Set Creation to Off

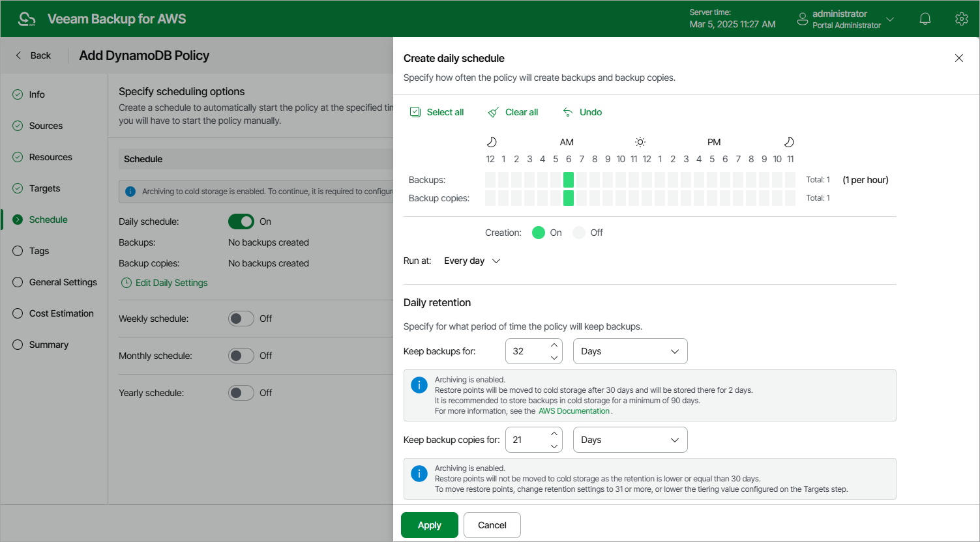point(578,232)
